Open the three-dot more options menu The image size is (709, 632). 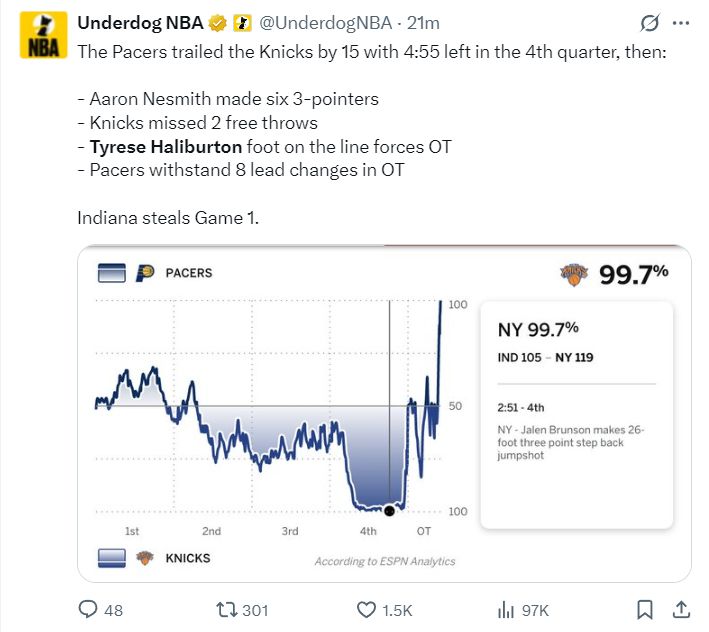point(681,23)
